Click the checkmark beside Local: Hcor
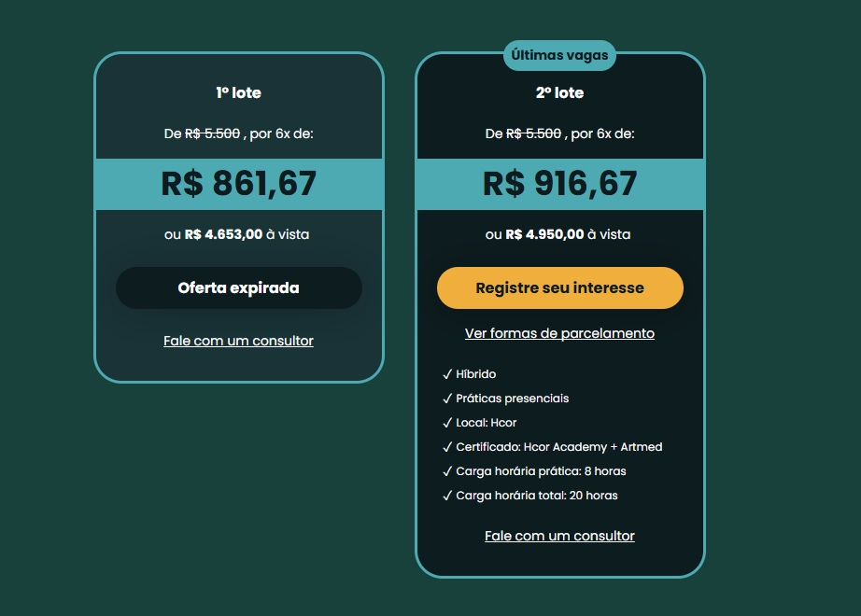Viewport: 861px width, 616px height. (447, 422)
